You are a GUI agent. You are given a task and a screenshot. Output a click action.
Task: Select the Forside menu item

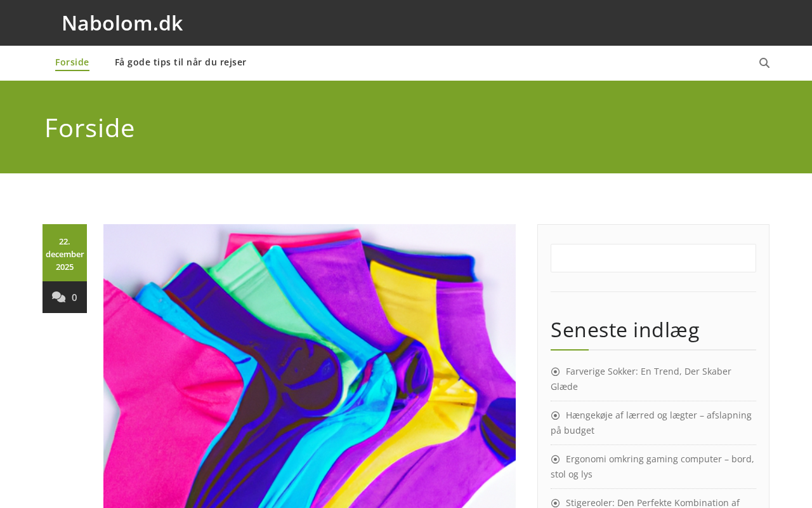(72, 62)
